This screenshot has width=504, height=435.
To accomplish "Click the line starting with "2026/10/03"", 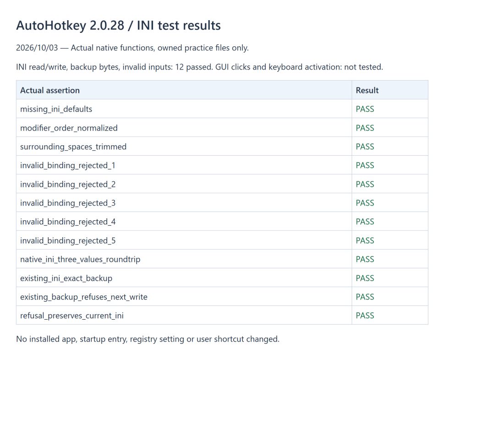I will pyautogui.click(x=132, y=48).
